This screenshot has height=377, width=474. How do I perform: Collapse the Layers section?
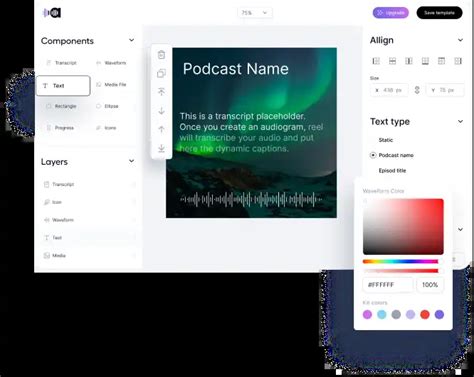point(132,161)
